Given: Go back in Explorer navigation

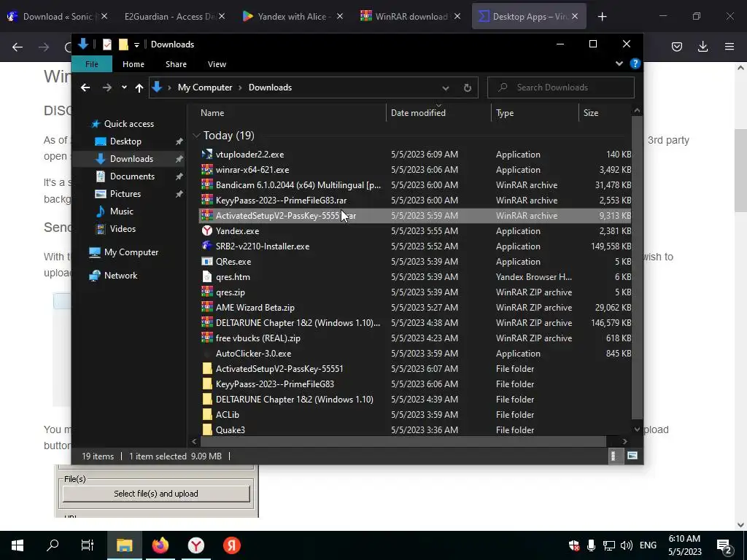Looking at the screenshot, I should click(x=85, y=87).
